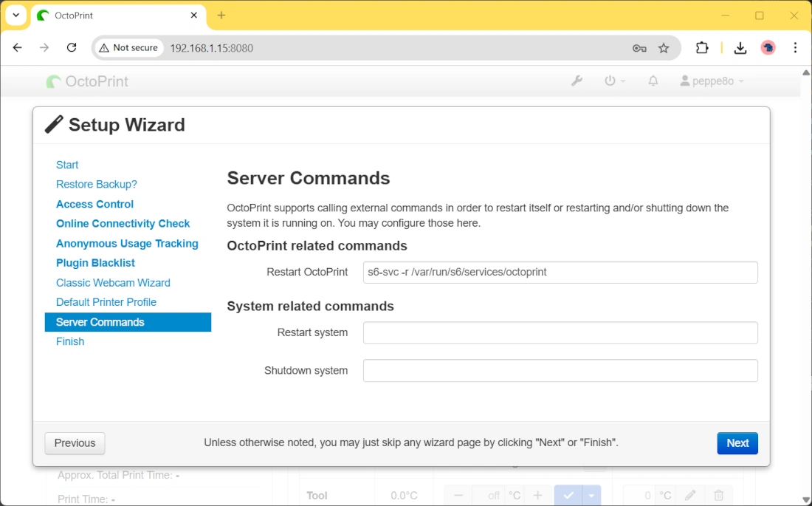Select the Server Commands wizard step
Viewport: 812px width, 506px height.
coord(128,322)
